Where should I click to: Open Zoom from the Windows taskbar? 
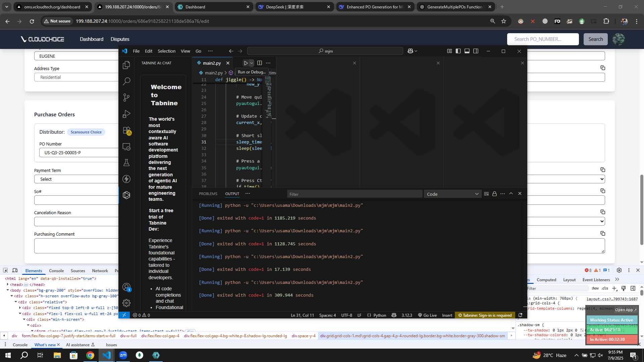click(123, 355)
